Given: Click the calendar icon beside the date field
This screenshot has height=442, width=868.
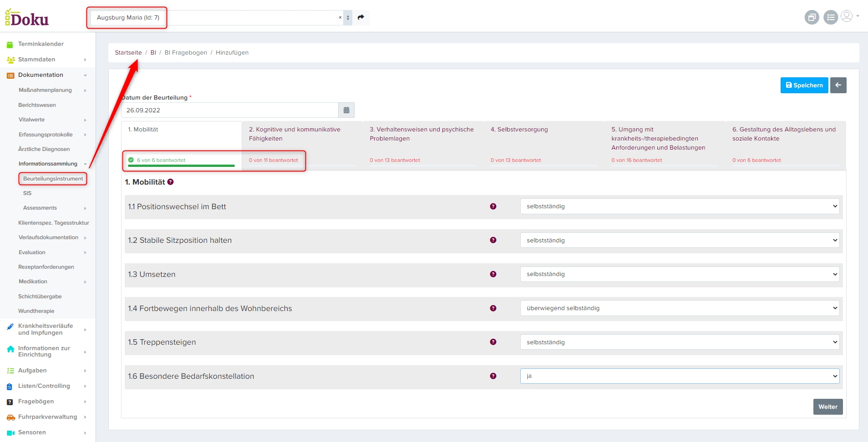Looking at the screenshot, I should [x=346, y=110].
